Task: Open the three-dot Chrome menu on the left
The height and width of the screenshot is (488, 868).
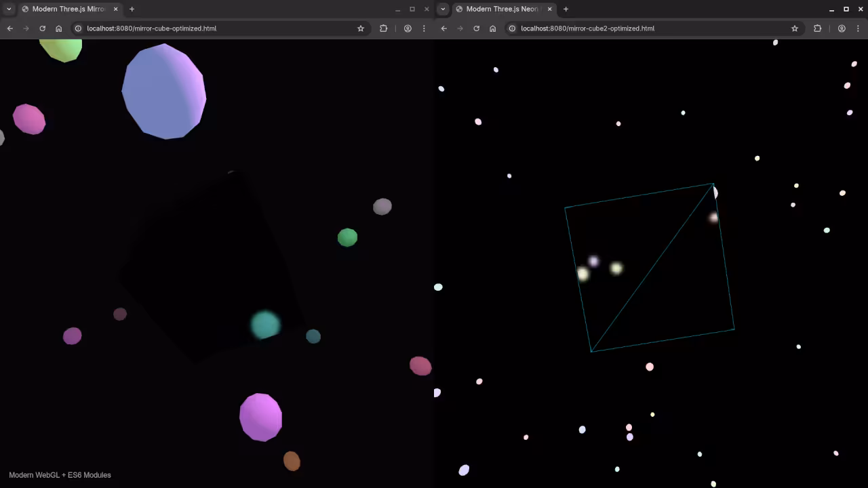Action: (424, 28)
